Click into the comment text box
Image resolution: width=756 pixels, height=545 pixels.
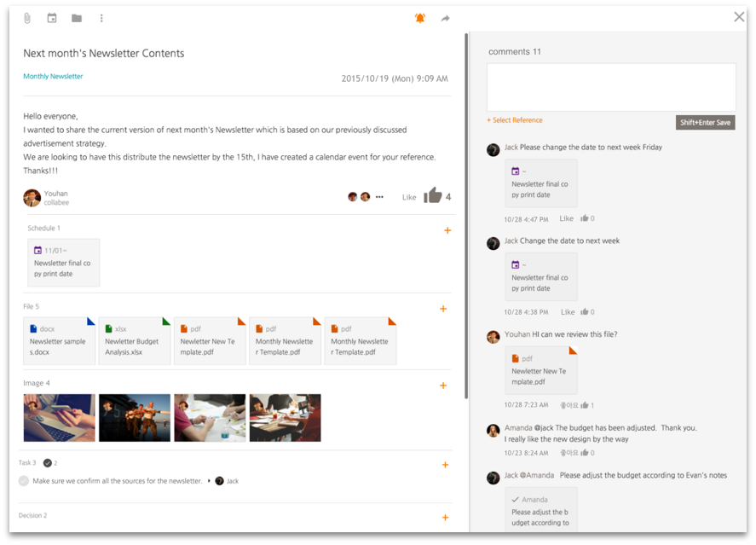[x=611, y=87]
